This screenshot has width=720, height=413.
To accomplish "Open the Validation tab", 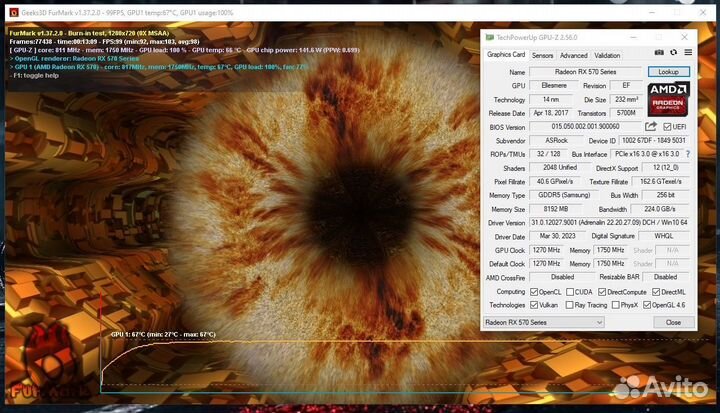I will [607, 55].
